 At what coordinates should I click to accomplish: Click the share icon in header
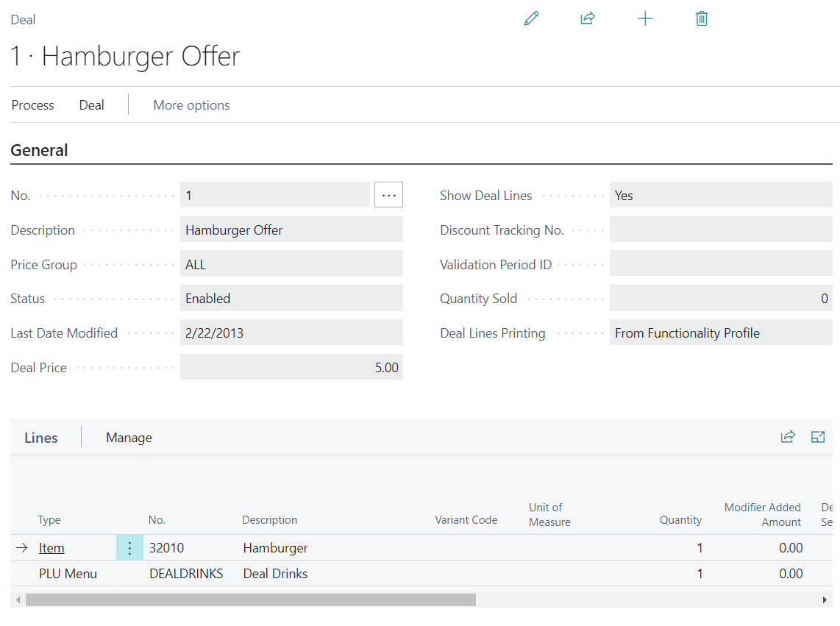[587, 19]
